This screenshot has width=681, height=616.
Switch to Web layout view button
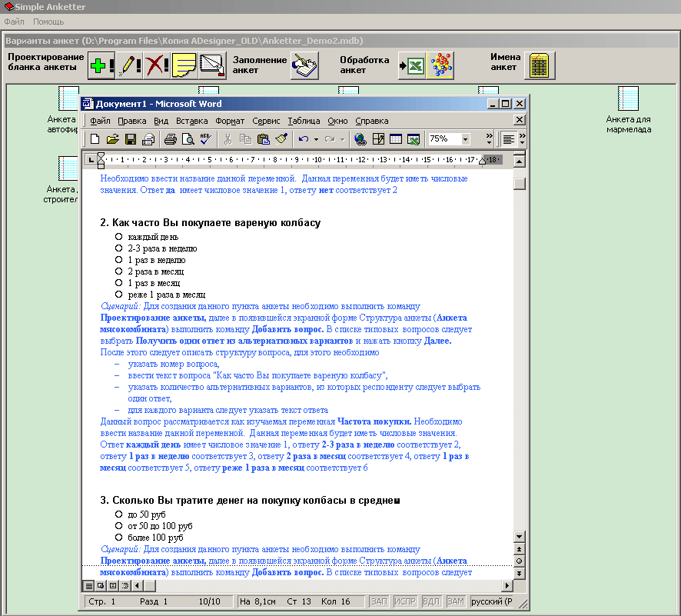pos(101,585)
